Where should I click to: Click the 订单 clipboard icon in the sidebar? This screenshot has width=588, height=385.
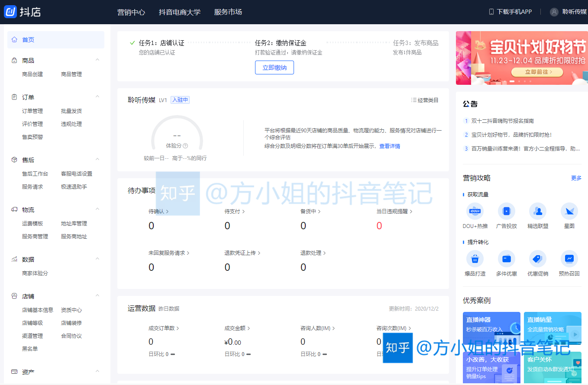coord(14,97)
